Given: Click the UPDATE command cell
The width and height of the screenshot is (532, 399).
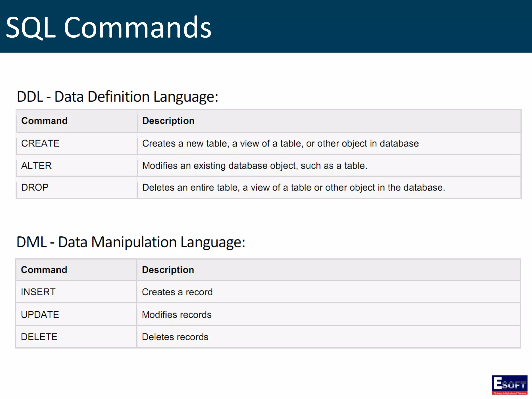Looking at the screenshot, I should (x=40, y=315).
